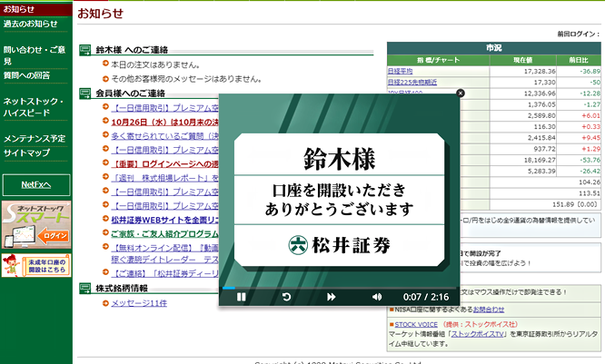Close the video popup overlay

[460, 93]
